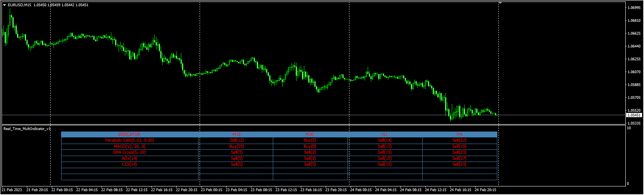Click ADX H1 cell Sell(15)
The width and height of the screenshot is (644, 195).
tap(385, 158)
